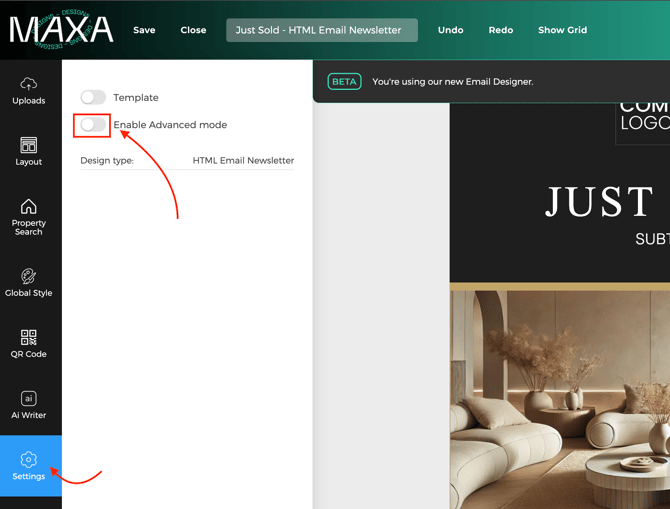Open the QR Code tool
Viewport: 670px width, 509px height.
click(28, 344)
